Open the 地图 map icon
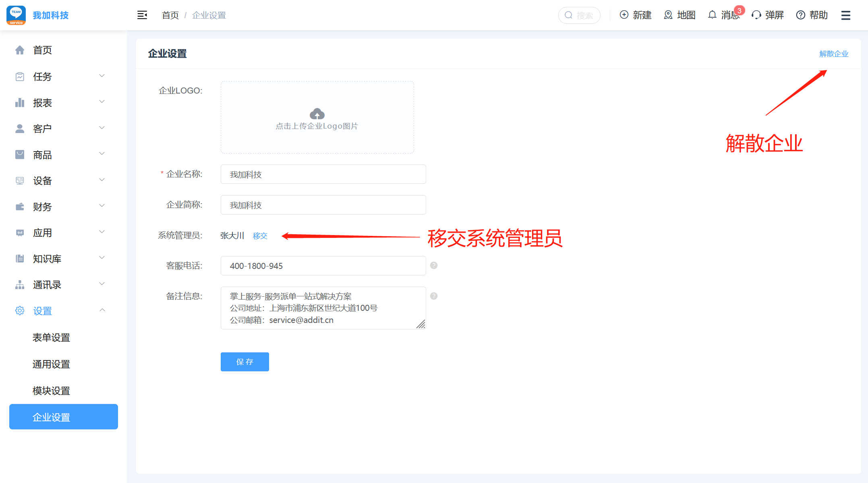This screenshot has width=868, height=483. [x=668, y=15]
